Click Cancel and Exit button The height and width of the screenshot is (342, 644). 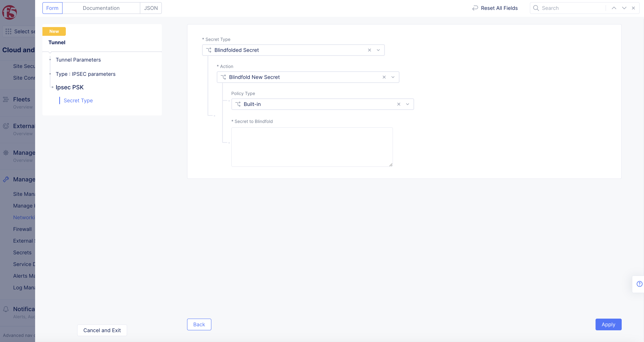pos(102,330)
